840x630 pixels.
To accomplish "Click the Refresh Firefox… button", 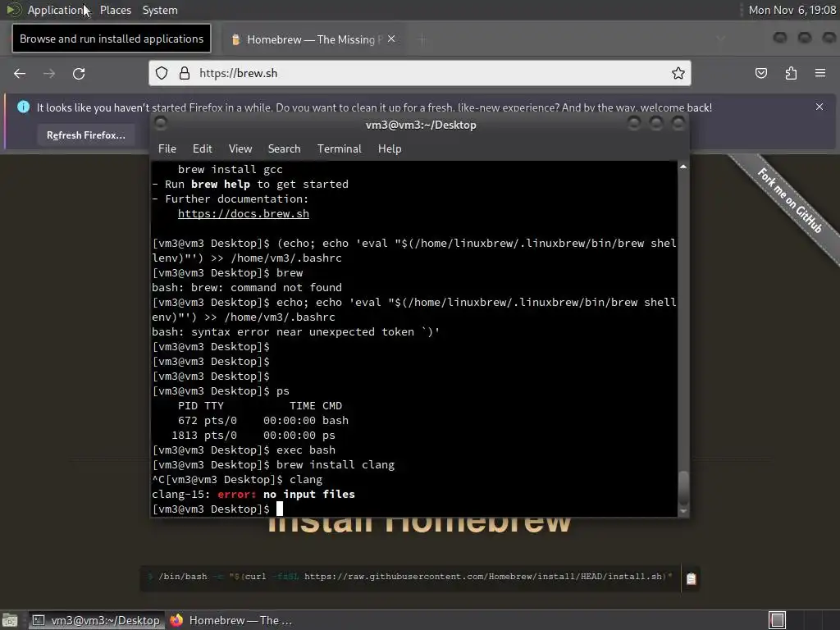I will [85, 135].
